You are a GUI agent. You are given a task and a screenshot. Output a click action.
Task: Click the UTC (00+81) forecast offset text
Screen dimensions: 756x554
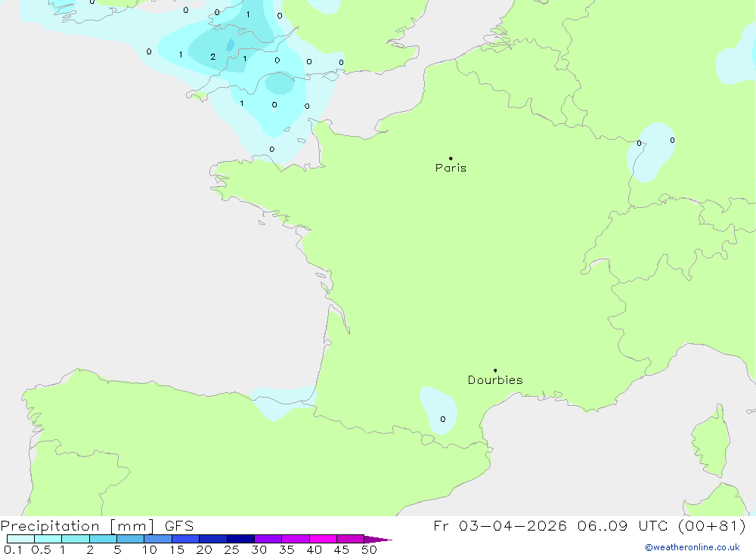[692, 525]
